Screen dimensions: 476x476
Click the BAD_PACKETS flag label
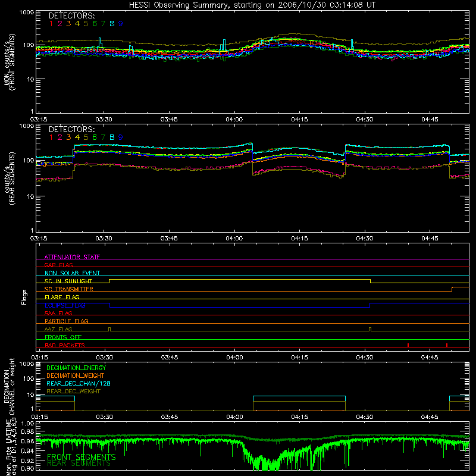[65, 345]
